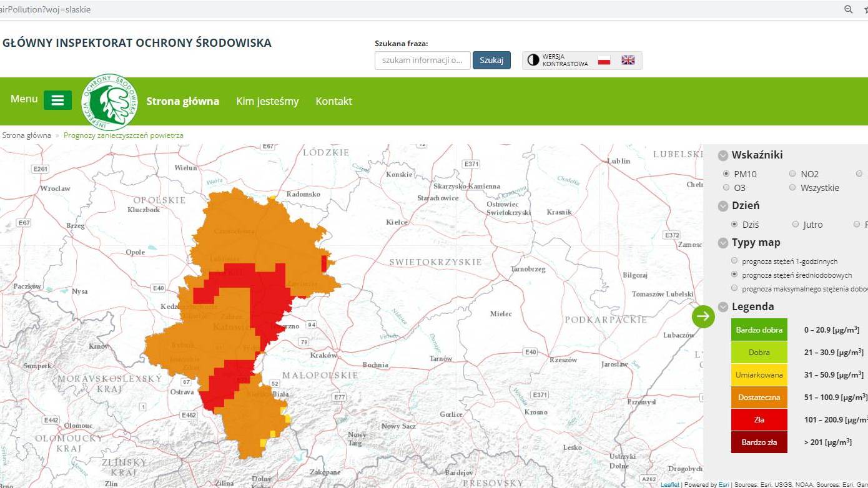The height and width of the screenshot is (488, 868).
Task: Select the O3 indicator option
Action: click(726, 187)
